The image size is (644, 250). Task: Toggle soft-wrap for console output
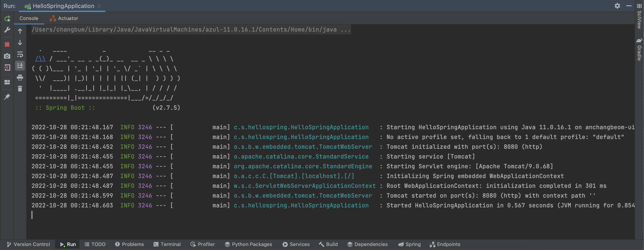20,54
